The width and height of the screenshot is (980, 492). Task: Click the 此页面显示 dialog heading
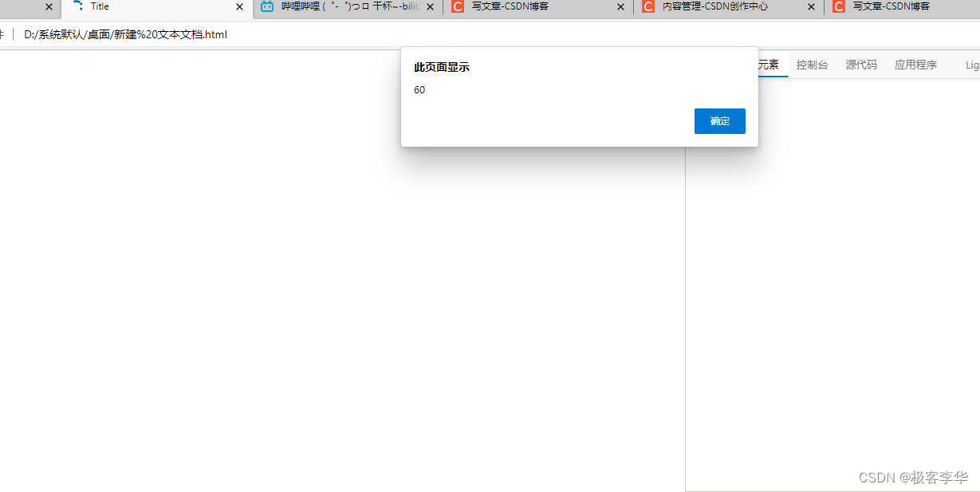442,68
